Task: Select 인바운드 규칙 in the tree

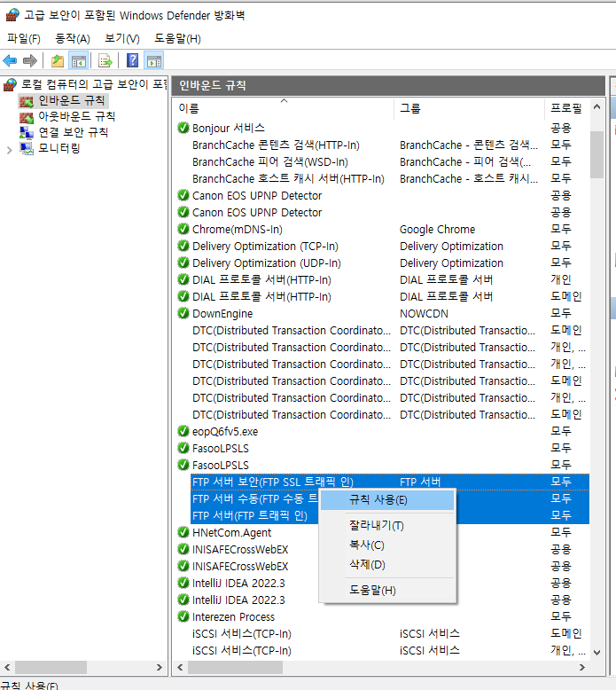Action: coord(72,101)
